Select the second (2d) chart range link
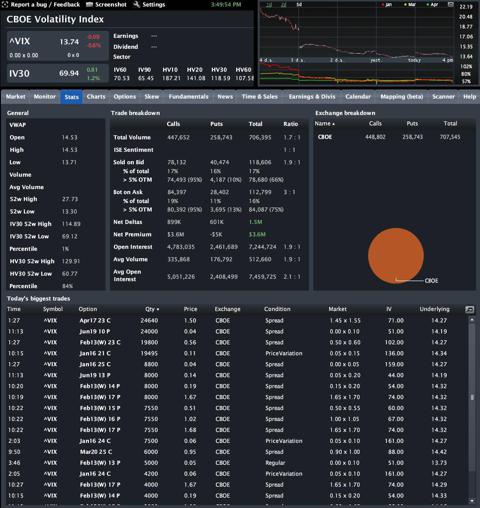Image resolution: width=480 pixels, height=508 pixels. pyautogui.click(x=284, y=4)
